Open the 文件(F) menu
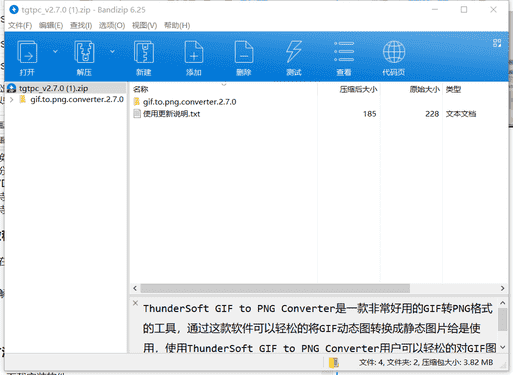 point(20,25)
